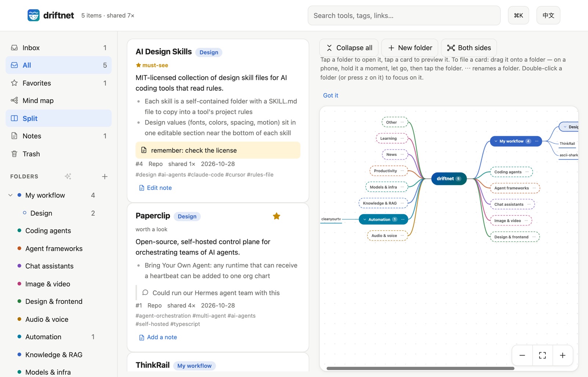The width and height of the screenshot is (588, 377).
Task: Select the All items view
Action: point(58,65)
